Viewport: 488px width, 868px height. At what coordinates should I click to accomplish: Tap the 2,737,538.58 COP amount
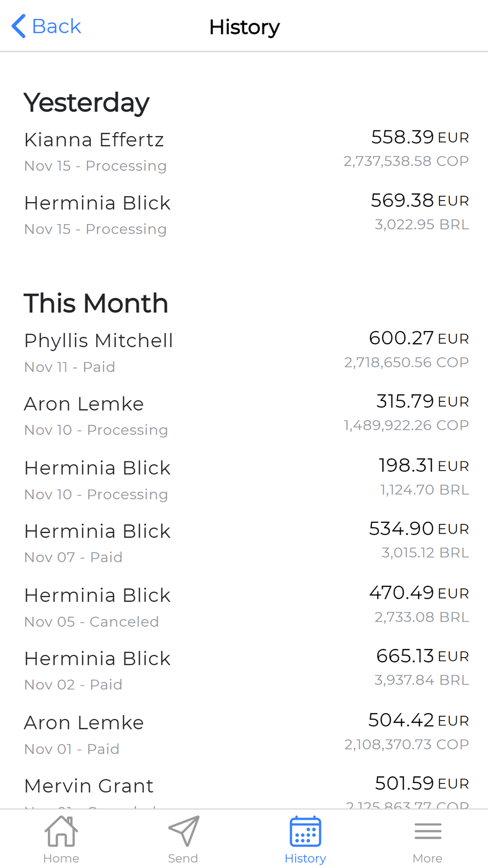406,161
